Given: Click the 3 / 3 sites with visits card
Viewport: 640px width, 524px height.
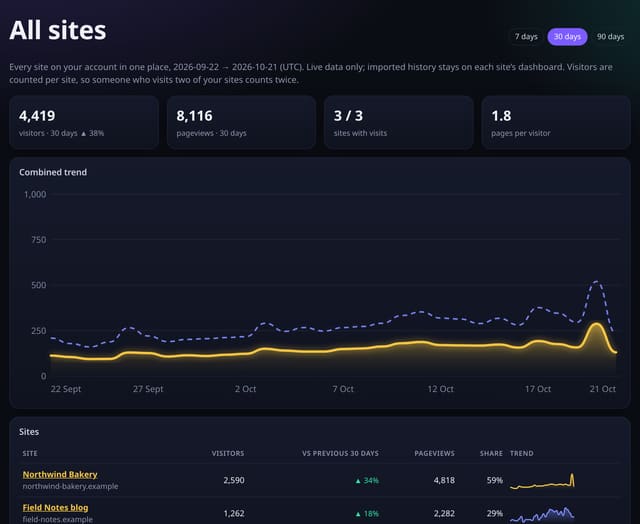Looking at the screenshot, I should pos(398,122).
